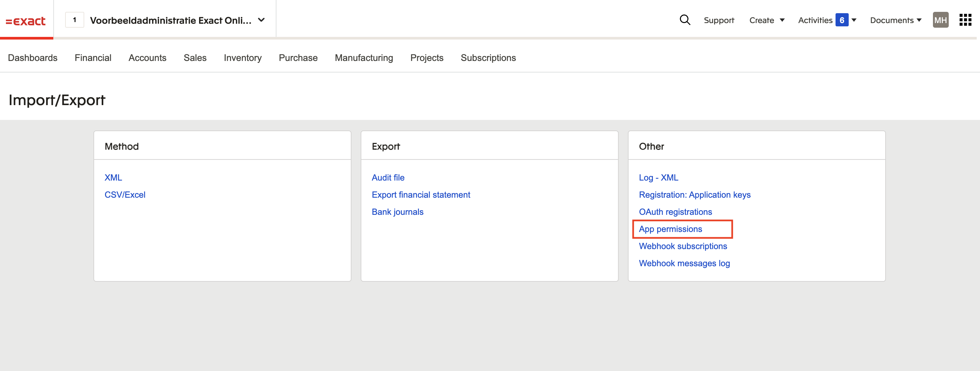This screenshot has width=980, height=371.
Task: Open Webhook subscriptions link
Action: click(683, 246)
